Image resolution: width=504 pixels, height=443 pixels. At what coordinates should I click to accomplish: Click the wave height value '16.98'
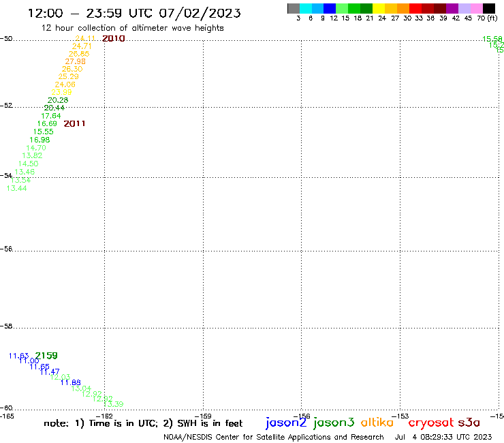coord(40,140)
